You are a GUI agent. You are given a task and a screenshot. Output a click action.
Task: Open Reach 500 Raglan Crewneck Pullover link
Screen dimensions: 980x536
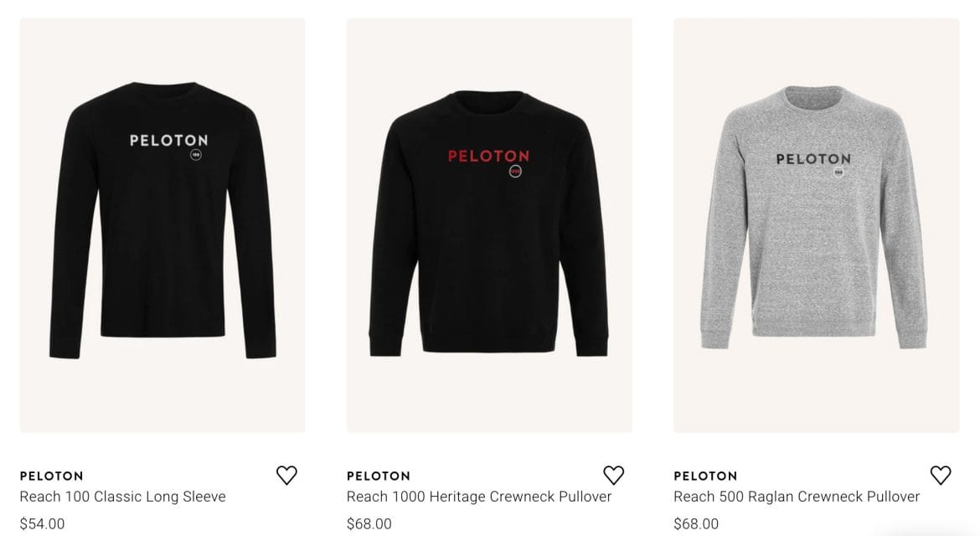(x=797, y=497)
